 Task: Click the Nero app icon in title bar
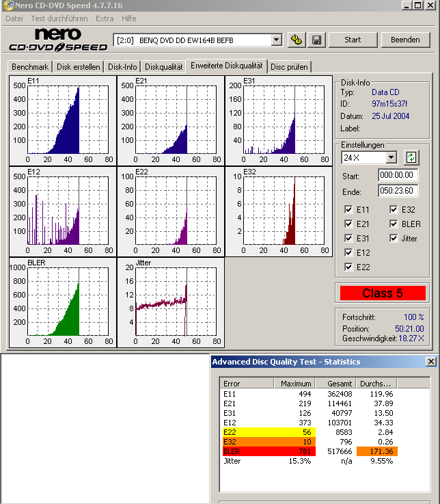pyautogui.click(x=8, y=5)
